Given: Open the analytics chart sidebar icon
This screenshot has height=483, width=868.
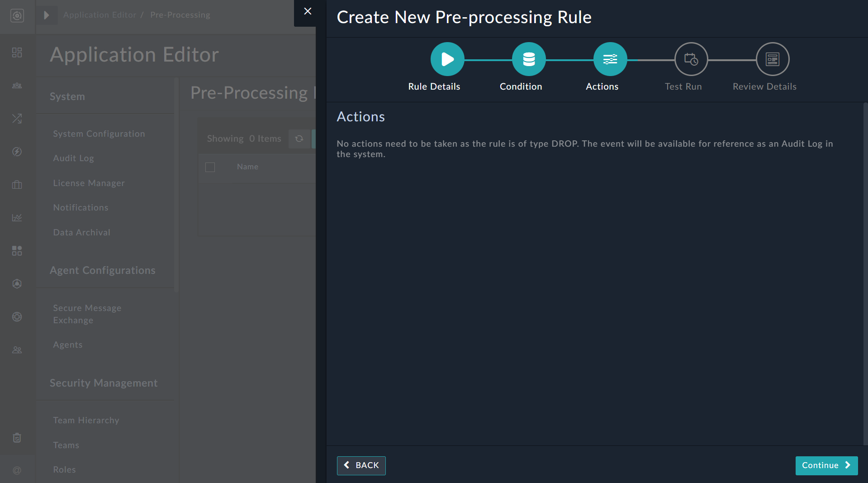Looking at the screenshot, I should 17,217.
